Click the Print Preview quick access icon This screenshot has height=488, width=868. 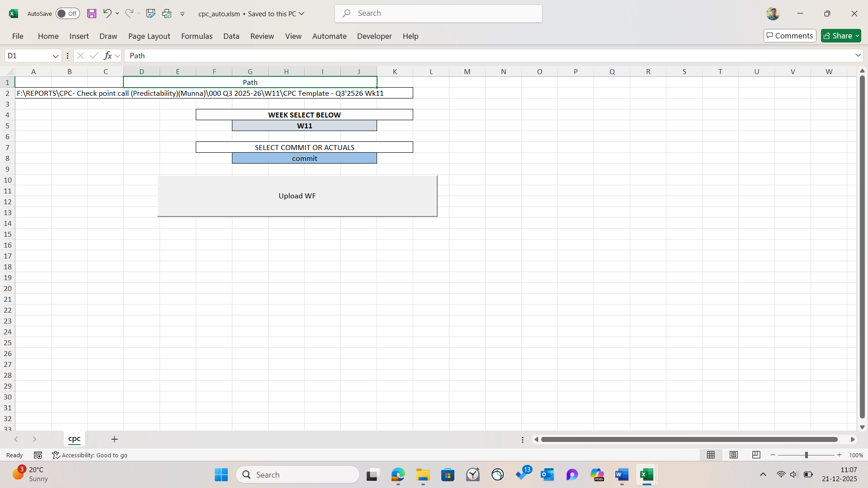(167, 14)
